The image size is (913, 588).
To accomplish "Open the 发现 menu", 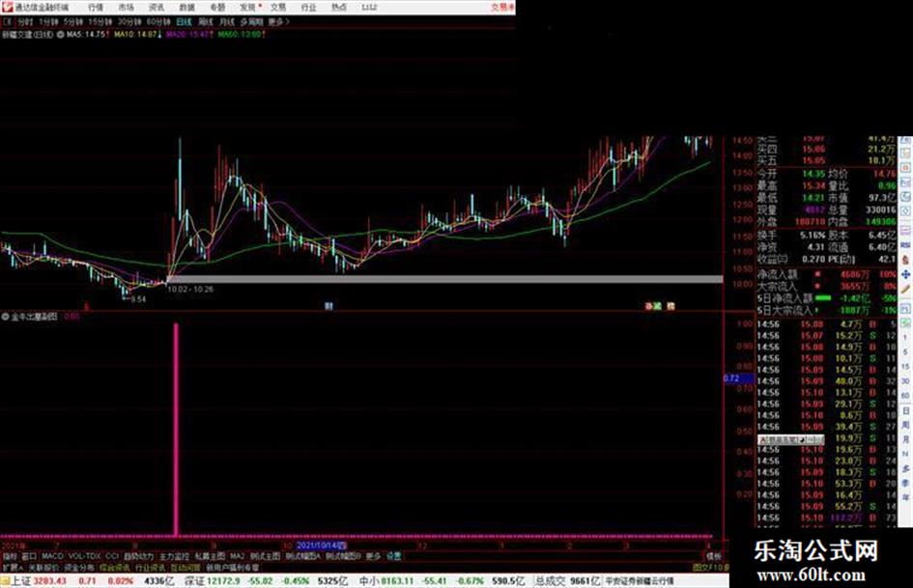I will (248, 7).
